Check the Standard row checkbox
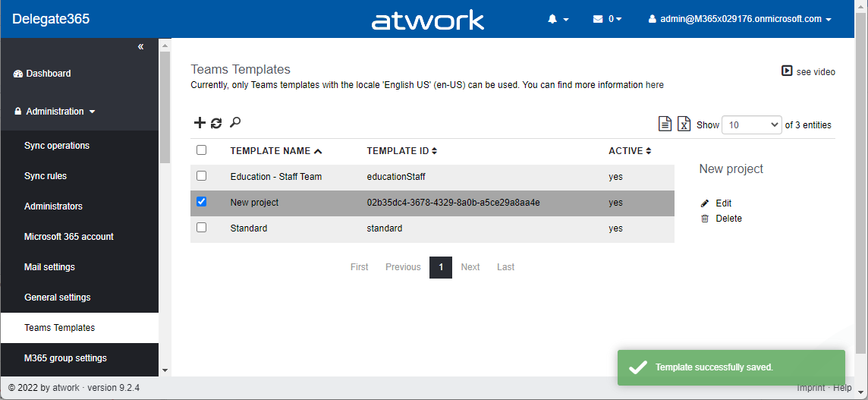The height and width of the screenshot is (400, 868). (x=202, y=227)
